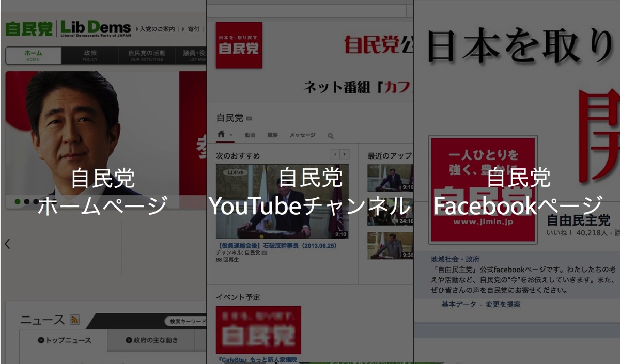Switch to the 動画 tab

tap(250, 135)
